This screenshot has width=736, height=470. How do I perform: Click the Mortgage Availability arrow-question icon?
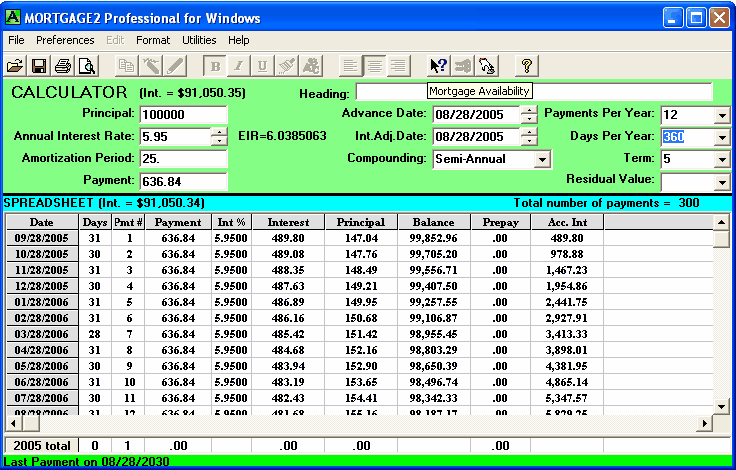(438, 66)
